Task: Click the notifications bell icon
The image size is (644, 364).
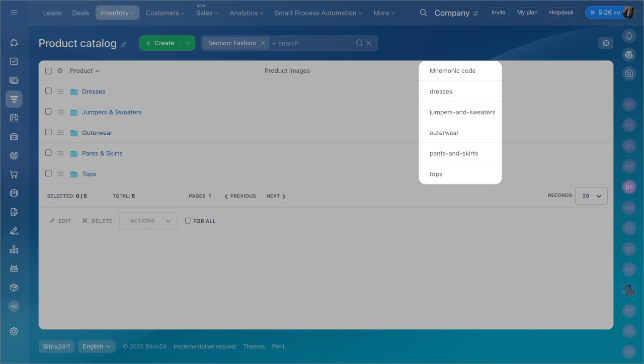Action: (x=629, y=36)
